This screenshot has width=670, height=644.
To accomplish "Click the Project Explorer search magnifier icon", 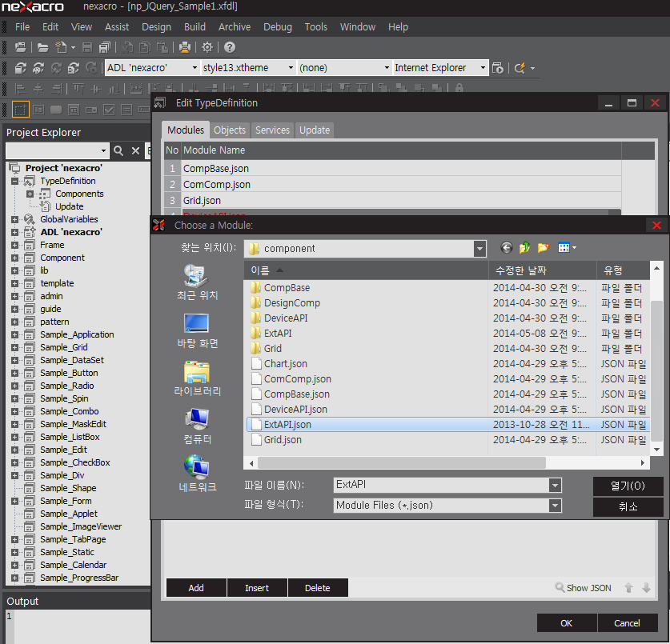I will 118,150.
